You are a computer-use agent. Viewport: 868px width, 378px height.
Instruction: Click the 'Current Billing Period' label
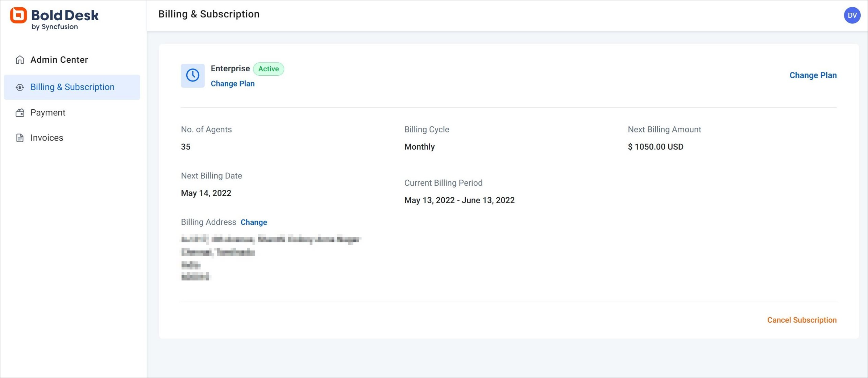click(x=443, y=183)
